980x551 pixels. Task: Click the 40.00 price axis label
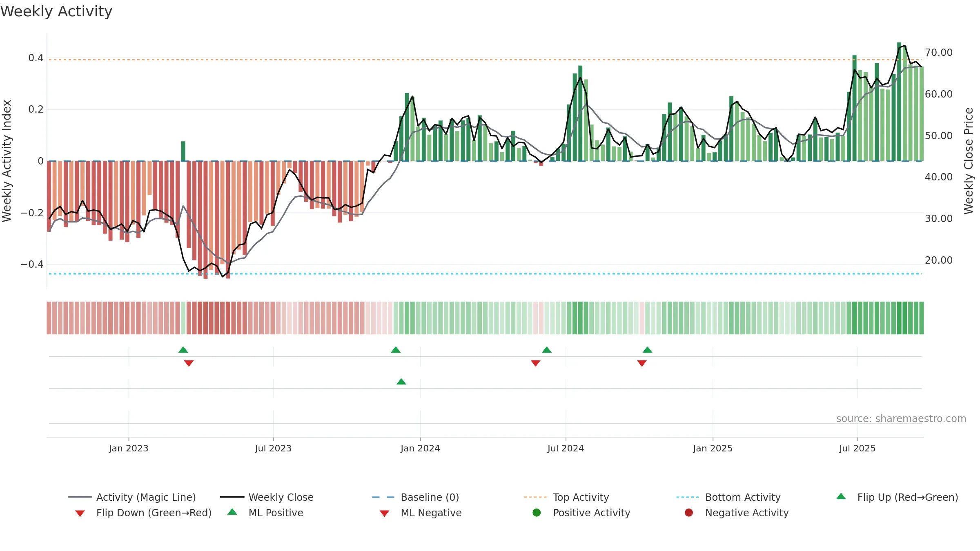point(938,177)
